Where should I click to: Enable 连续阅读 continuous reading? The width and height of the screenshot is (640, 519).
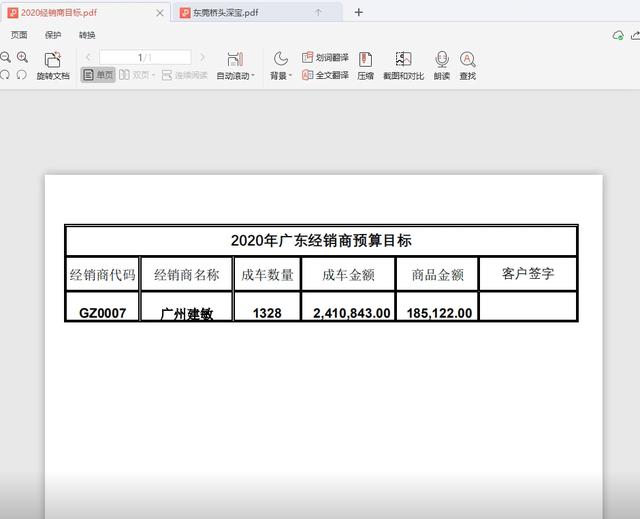[184, 75]
